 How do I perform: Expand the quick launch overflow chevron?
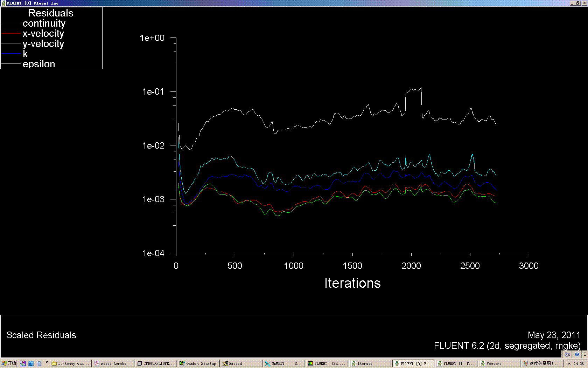tap(47, 363)
